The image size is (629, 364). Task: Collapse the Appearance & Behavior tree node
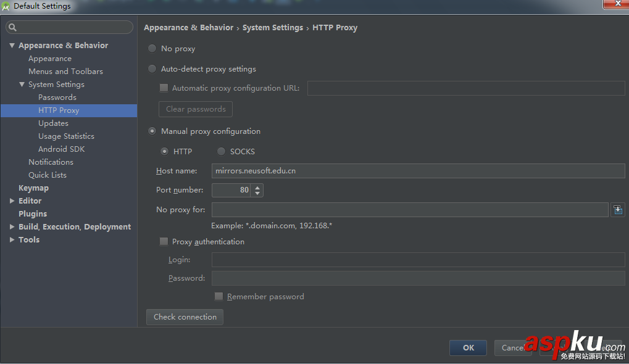12,46
